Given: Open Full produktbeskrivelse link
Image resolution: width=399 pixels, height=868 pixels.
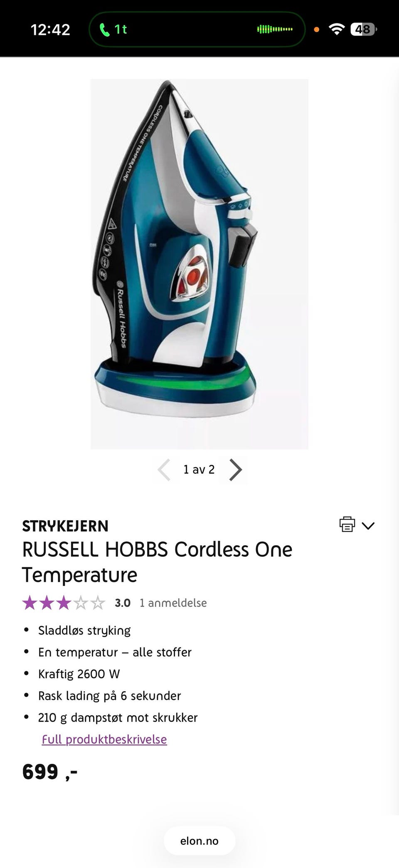Looking at the screenshot, I should tap(104, 739).
